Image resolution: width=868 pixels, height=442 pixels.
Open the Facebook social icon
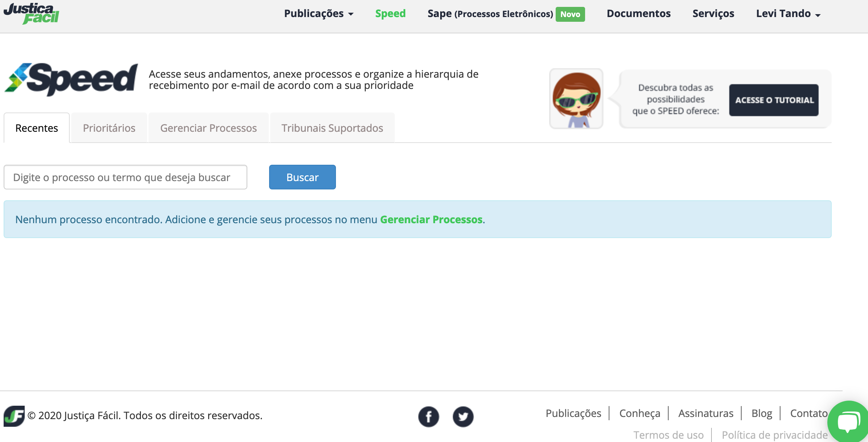coord(429,416)
